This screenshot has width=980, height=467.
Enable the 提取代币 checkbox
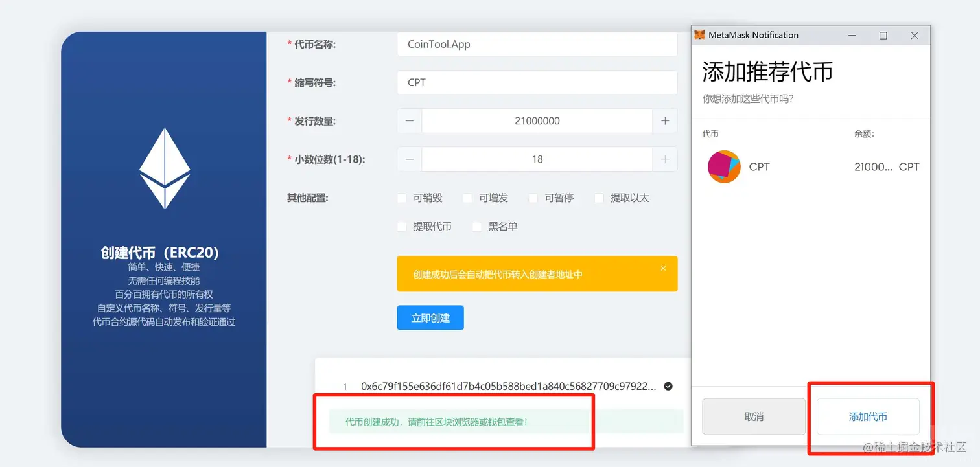[x=402, y=227]
